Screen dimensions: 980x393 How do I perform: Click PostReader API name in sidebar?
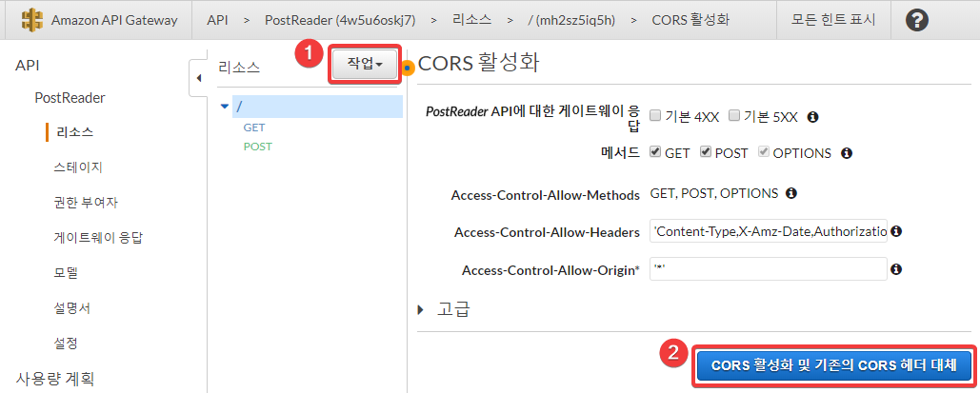(70, 98)
